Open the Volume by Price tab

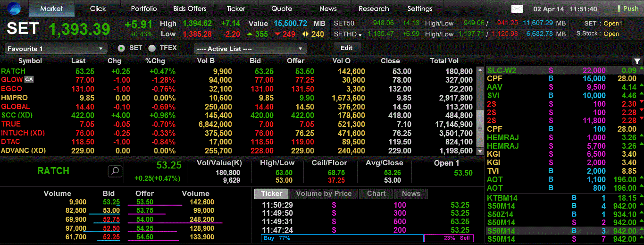point(323,194)
